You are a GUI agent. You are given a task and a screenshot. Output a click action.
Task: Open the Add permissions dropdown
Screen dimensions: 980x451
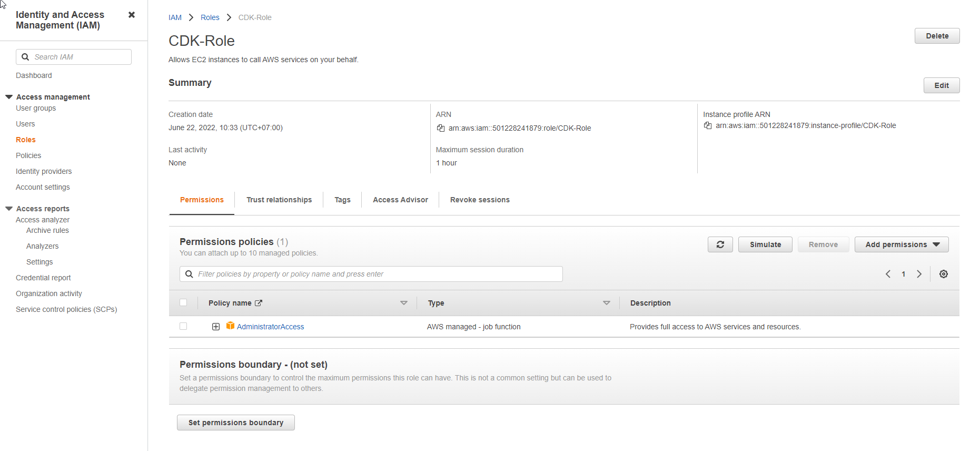(902, 244)
